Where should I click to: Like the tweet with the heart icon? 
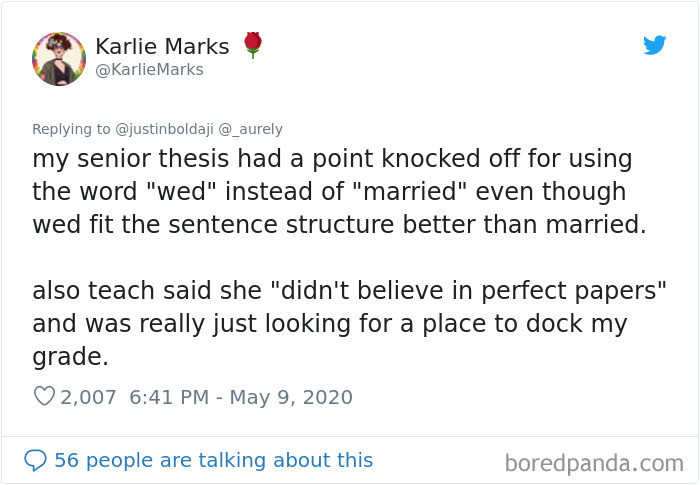pos(44,397)
